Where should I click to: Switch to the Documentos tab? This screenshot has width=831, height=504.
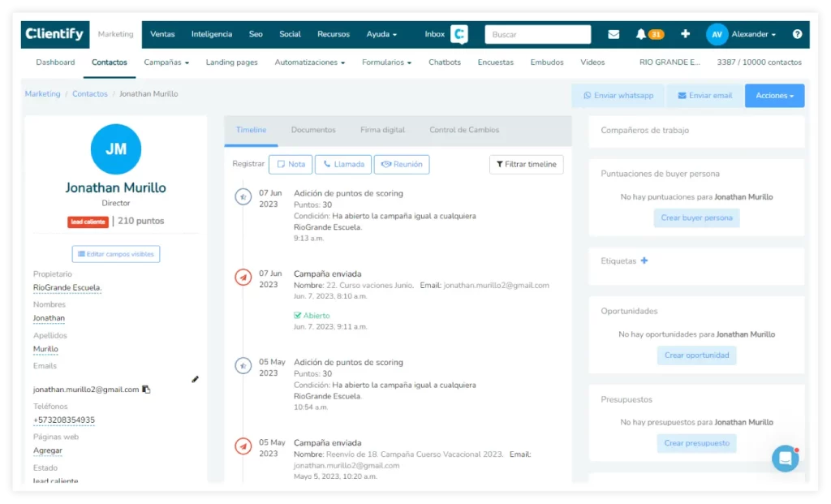click(313, 130)
